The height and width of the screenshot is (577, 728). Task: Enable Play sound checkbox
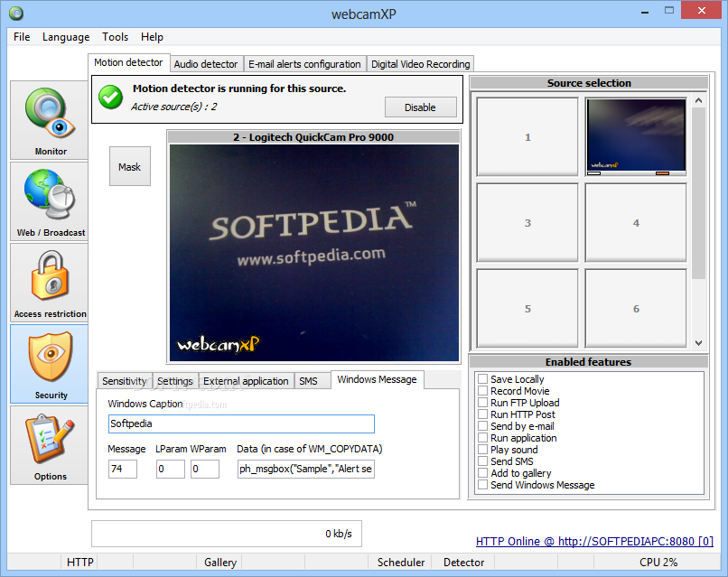coord(483,450)
